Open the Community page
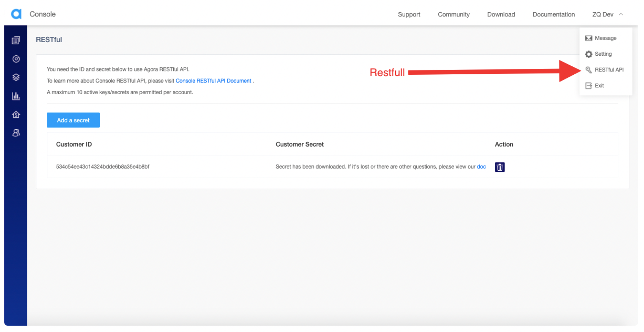Viewport: 644px width, 332px height. click(x=453, y=14)
